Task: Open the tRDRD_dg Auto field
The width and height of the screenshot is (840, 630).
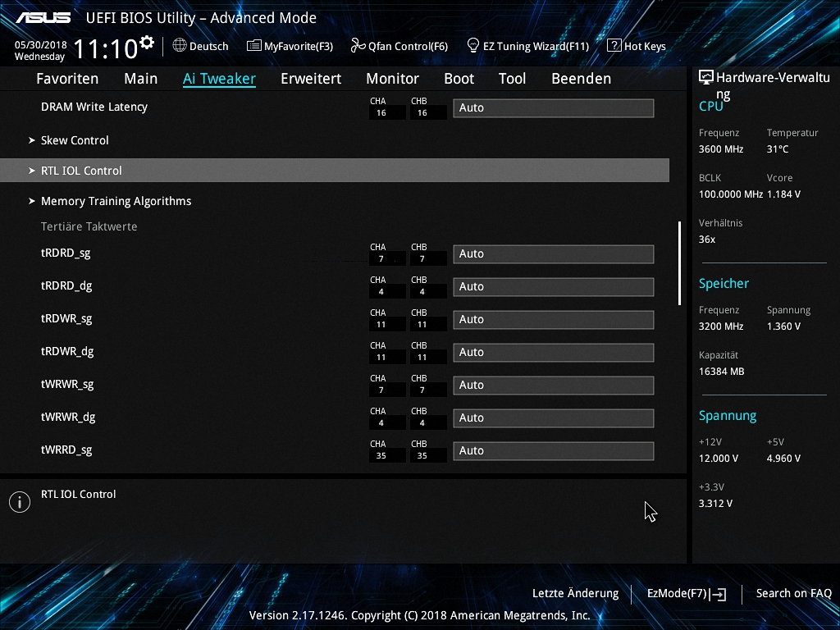Action: (554, 286)
